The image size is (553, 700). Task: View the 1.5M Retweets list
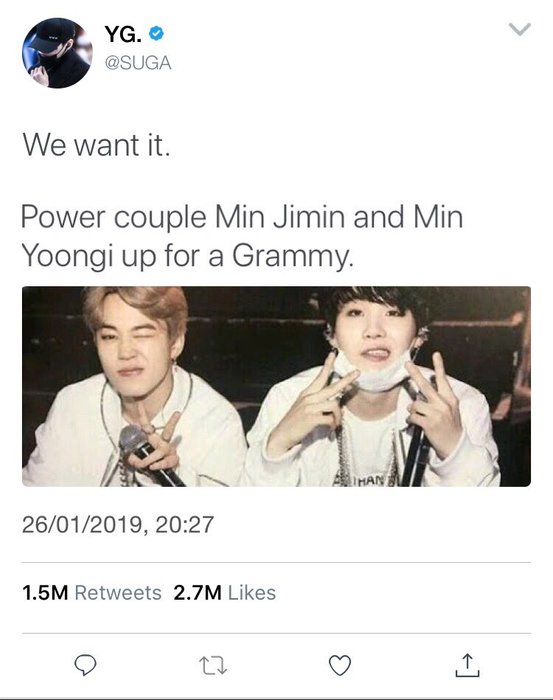92,593
